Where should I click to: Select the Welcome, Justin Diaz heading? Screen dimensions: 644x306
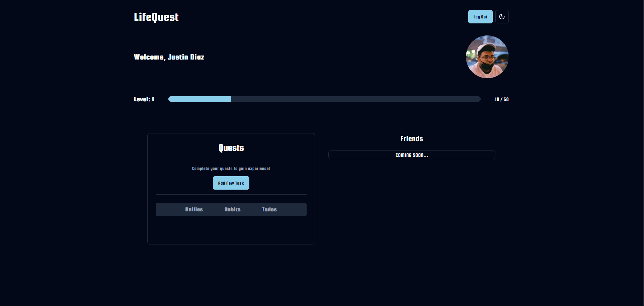pyautogui.click(x=169, y=57)
